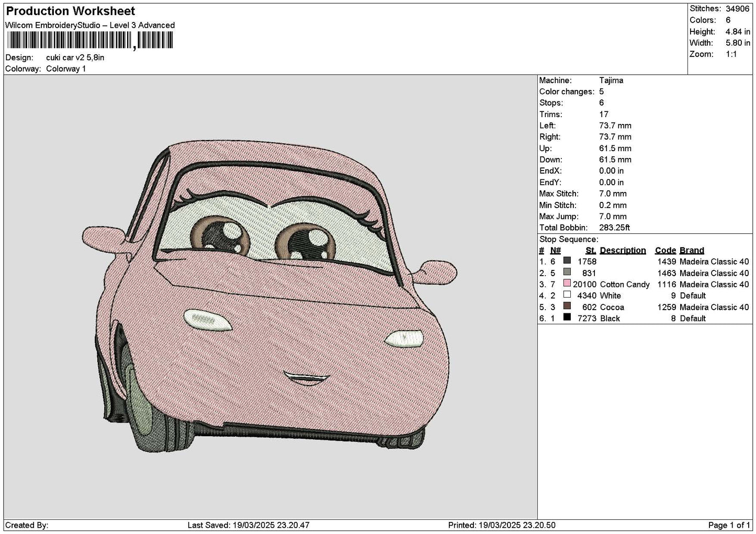Click the Total Bobbin value 283.25ft

(615, 228)
